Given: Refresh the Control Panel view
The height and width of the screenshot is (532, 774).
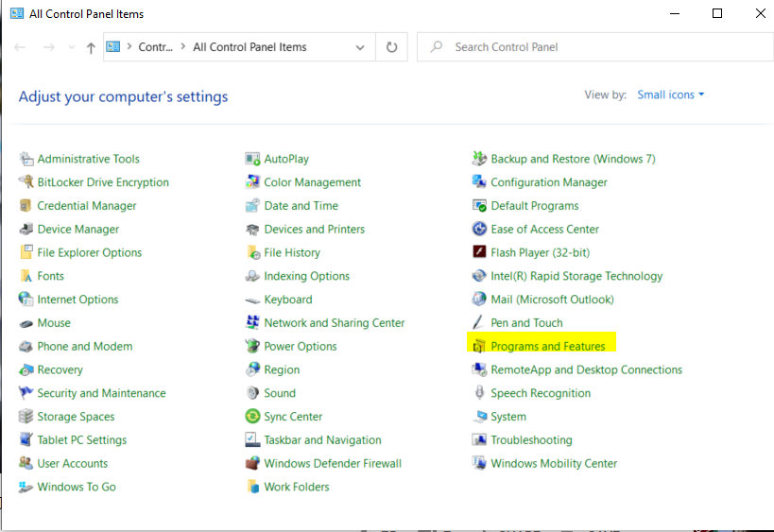Looking at the screenshot, I should [x=391, y=47].
